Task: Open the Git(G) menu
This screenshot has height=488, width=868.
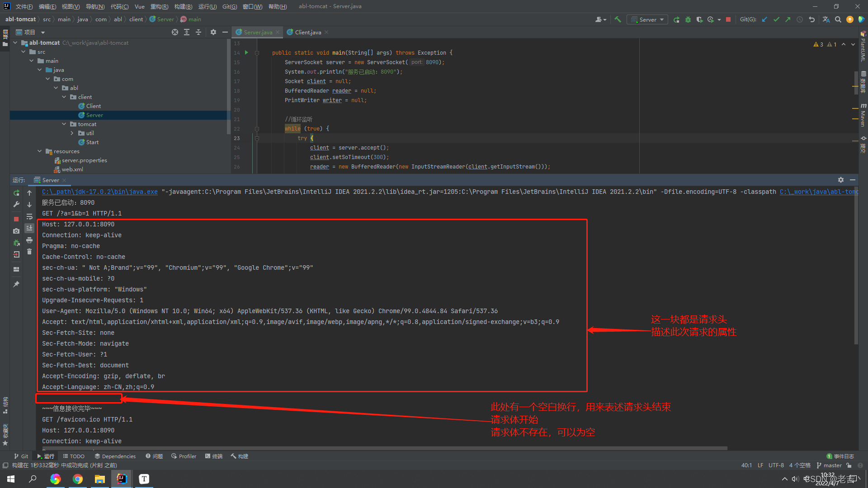Action: coord(229,6)
